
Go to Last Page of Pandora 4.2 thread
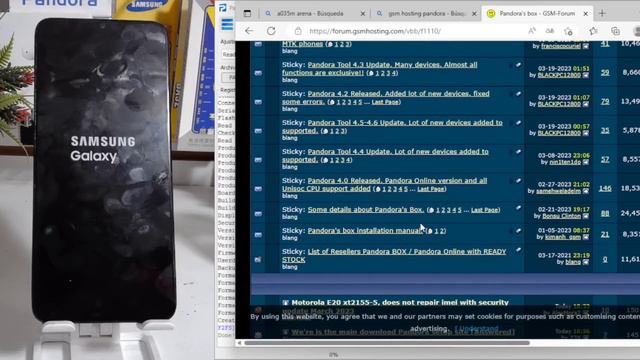tap(385, 102)
